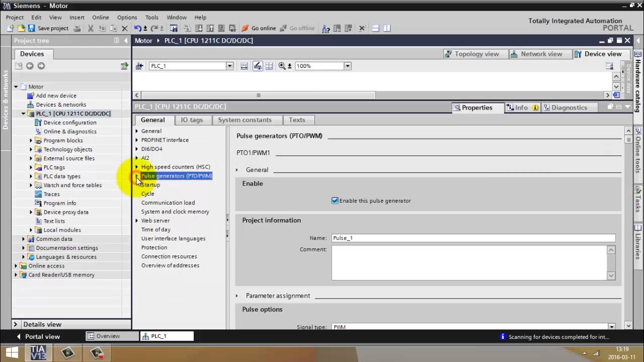
Task: Split editor space horizontally
Action: (375, 28)
